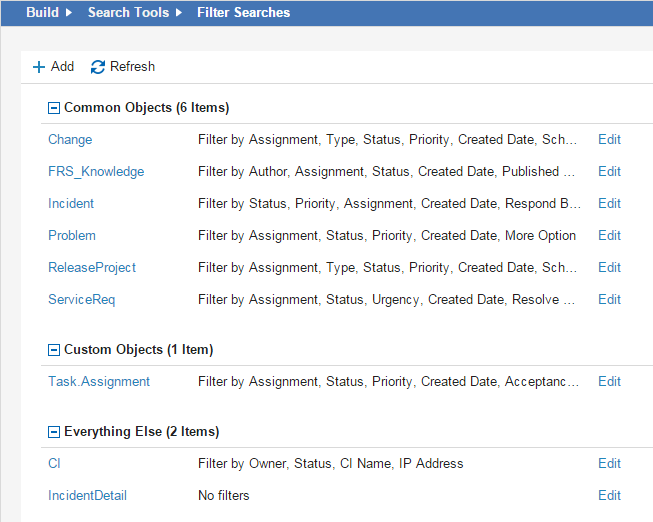Open the ServiceReq object link
Screen dimensions: 653x522
(82, 300)
